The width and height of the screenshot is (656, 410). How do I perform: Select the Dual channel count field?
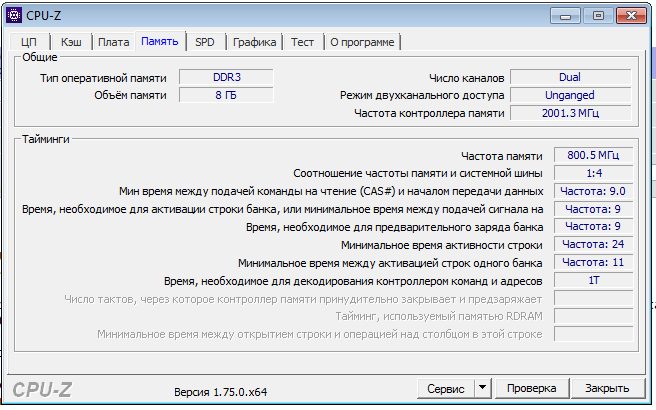tap(571, 77)
